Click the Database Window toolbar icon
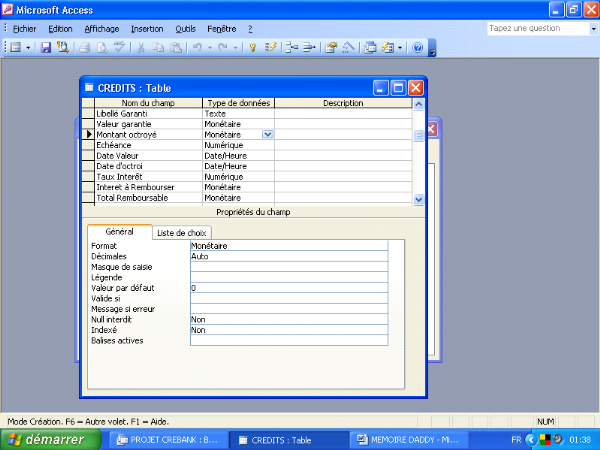Screen dimensions: 600x450 371,47
